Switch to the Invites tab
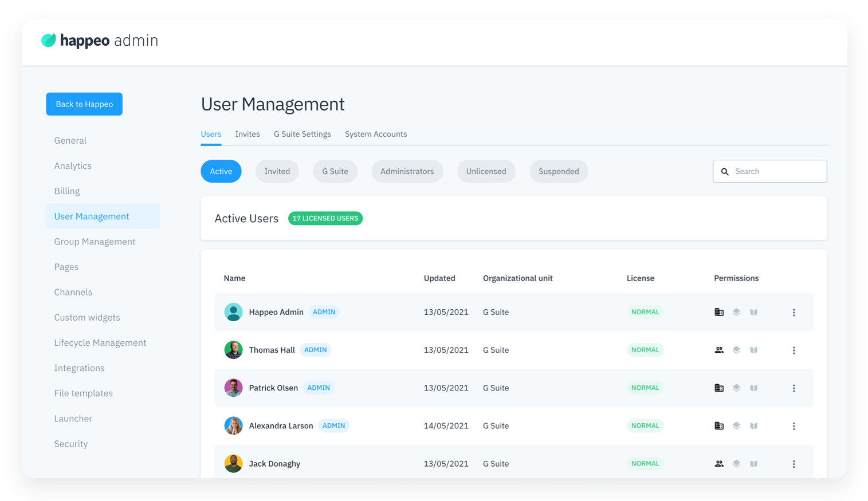868x501 pixels. coord(248,134)
